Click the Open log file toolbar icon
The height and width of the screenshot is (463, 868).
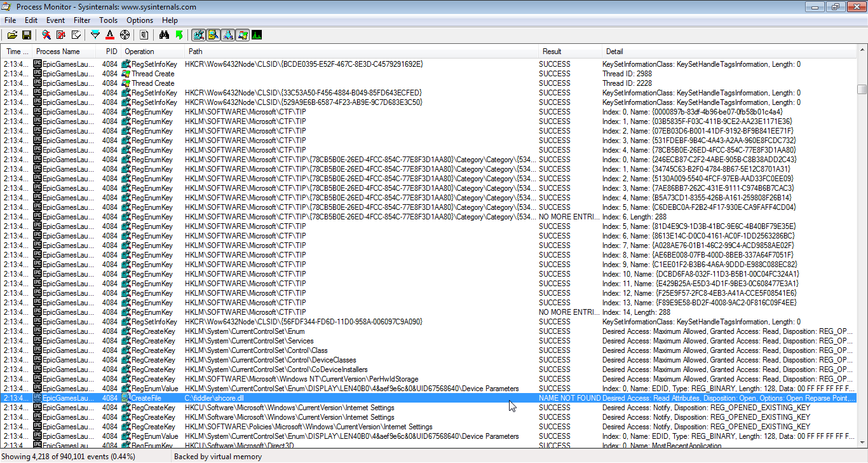click(12, 34)
